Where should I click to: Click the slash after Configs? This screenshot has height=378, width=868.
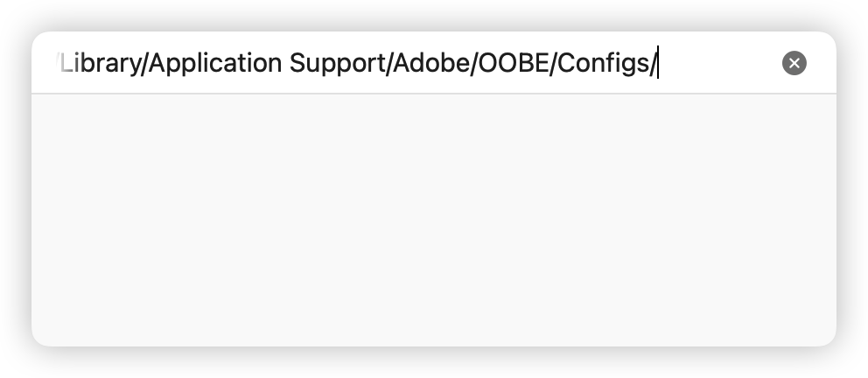pyautogui.click(x=653, y=63)
